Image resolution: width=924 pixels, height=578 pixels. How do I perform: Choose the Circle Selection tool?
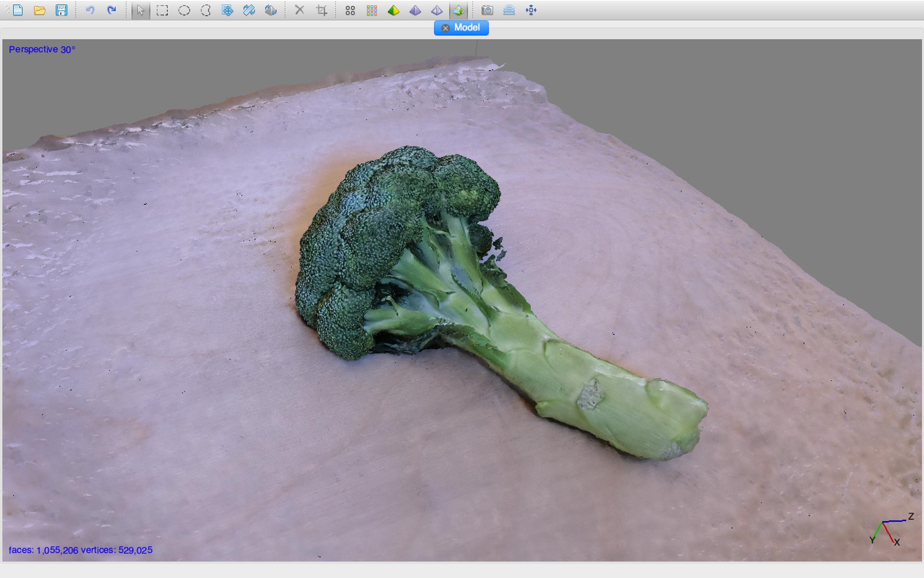pyautogui.click(x=184, y=10)
